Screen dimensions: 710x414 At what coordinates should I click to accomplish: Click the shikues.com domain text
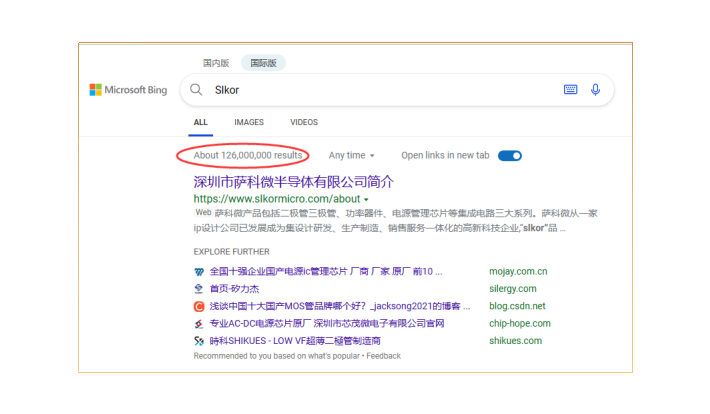click(515, 341)
